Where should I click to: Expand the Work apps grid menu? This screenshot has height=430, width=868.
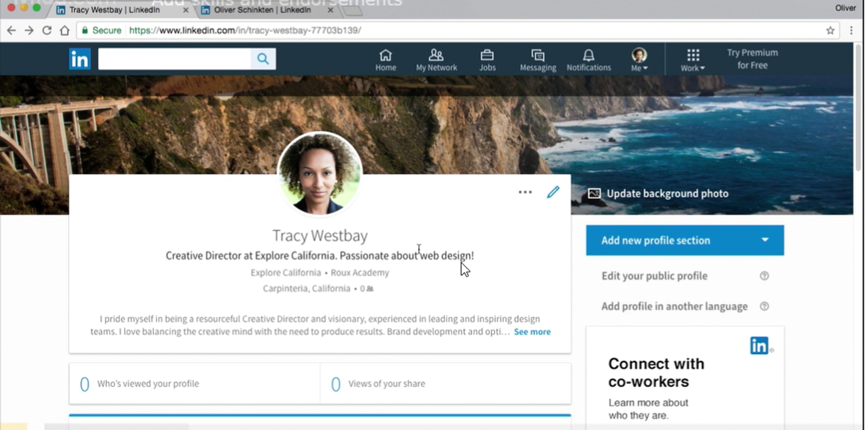[x=693, y=60]
